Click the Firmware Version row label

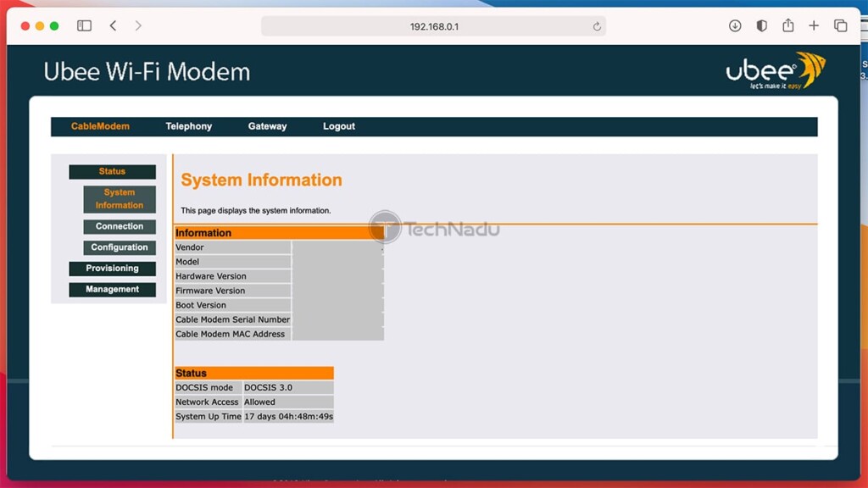210,291
